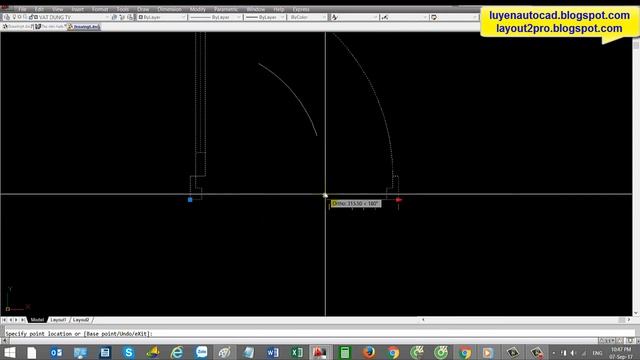This screenshot has height=360, width=640.
Task: Open the Help menu
Action: pos(279,9)
